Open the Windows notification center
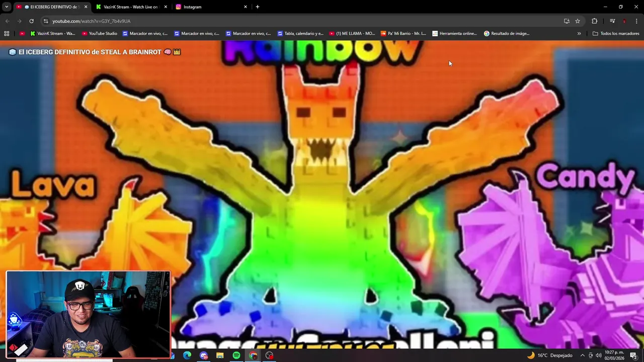The height and width of the screenshot is (362, 644). click(634, 355)
